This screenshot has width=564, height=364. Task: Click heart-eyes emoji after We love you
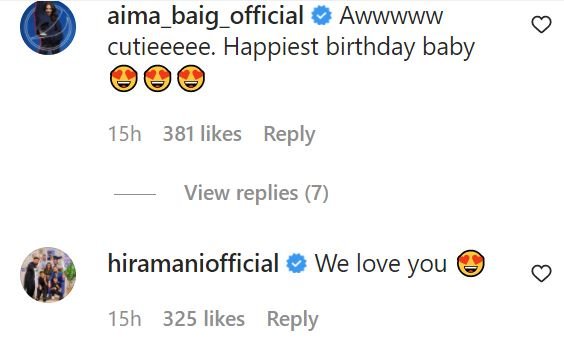(471, 263)
